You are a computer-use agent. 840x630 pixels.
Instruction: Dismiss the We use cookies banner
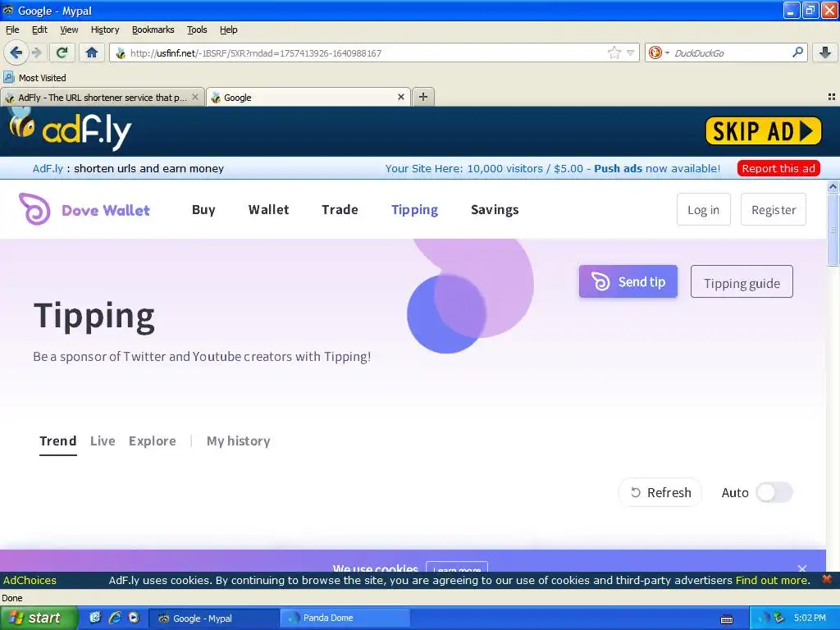pyautogui.click(x=802, y=568)
